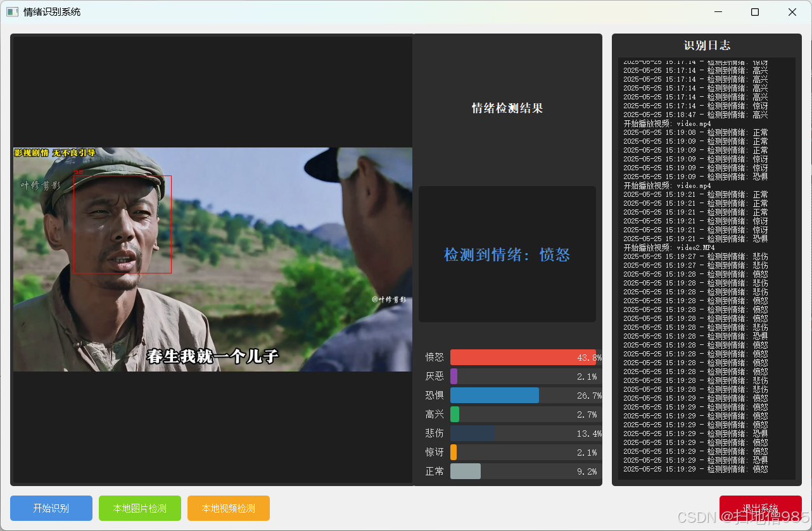Click the 惊讶 emotion label
The height and width of the screenshot is (531, 812).
435,453
